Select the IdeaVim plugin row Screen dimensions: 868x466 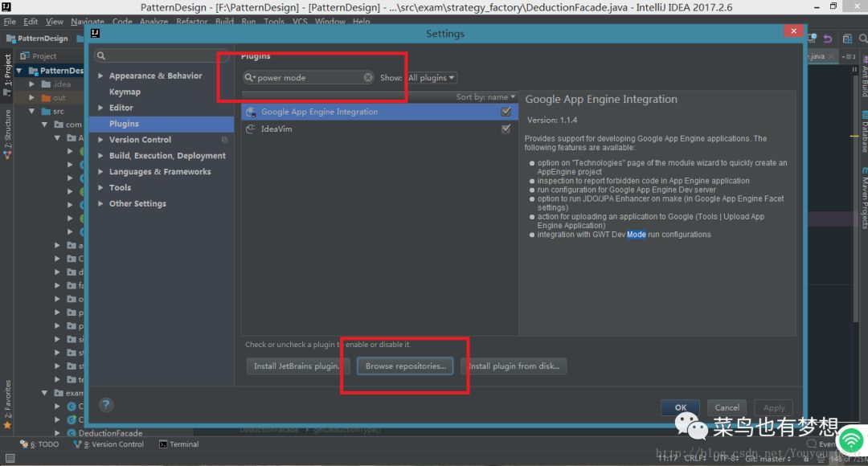pos(379,129)
